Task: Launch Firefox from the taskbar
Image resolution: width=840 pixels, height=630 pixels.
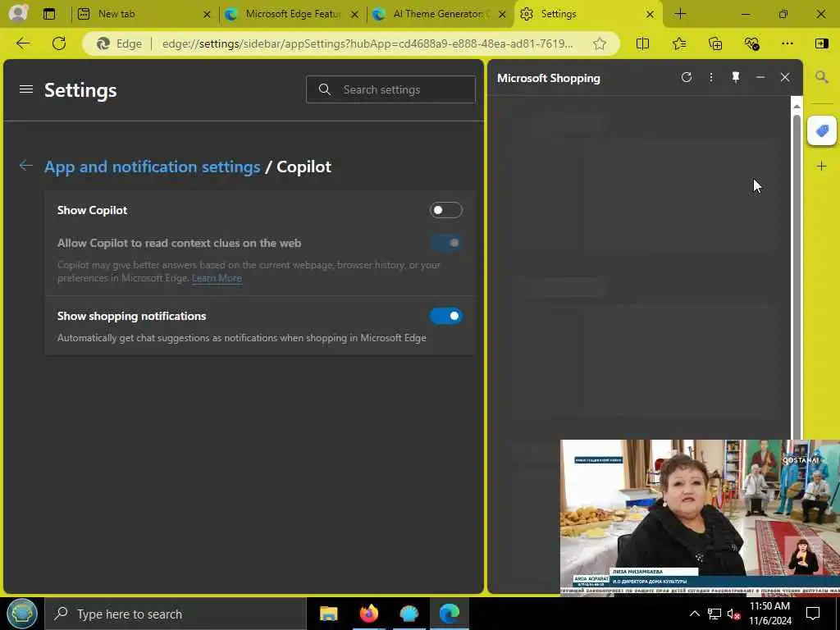Action: pos(368,614)
